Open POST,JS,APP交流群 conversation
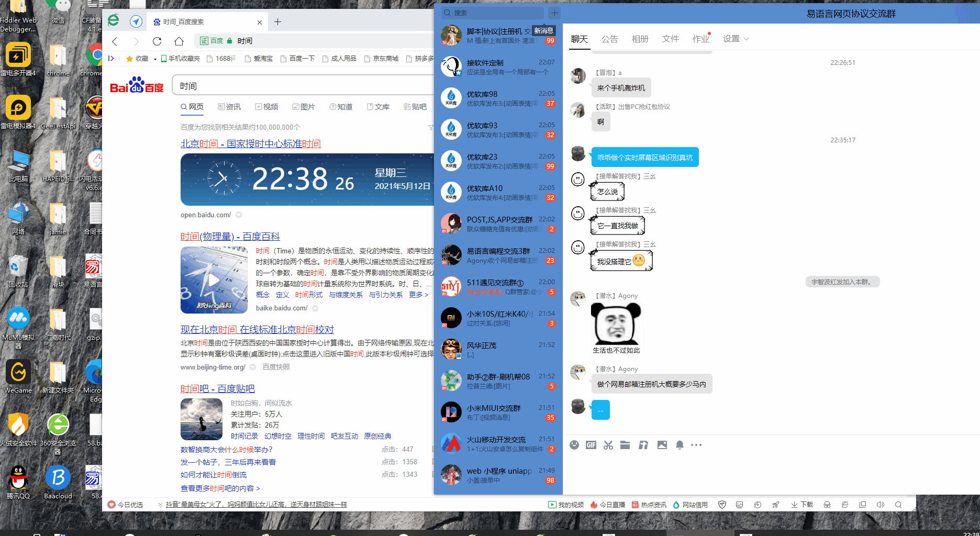 498,224
